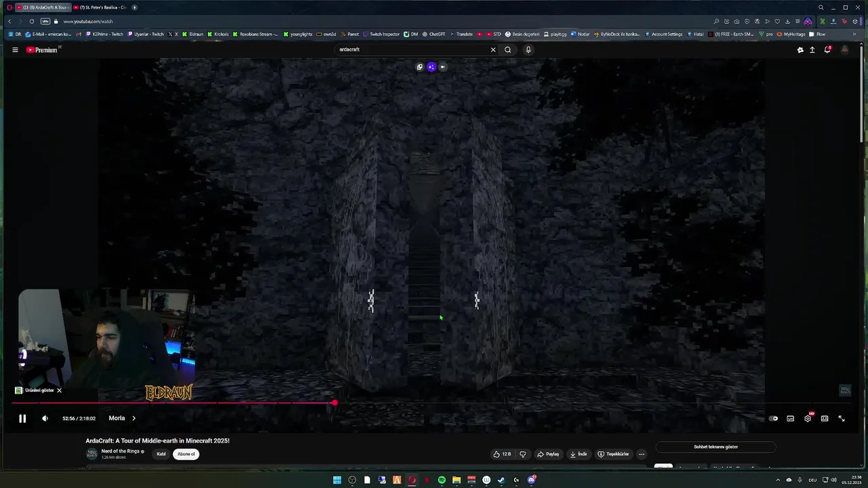
Task: Toggle subtitles with the captions icon
Action: click(791, 419)
